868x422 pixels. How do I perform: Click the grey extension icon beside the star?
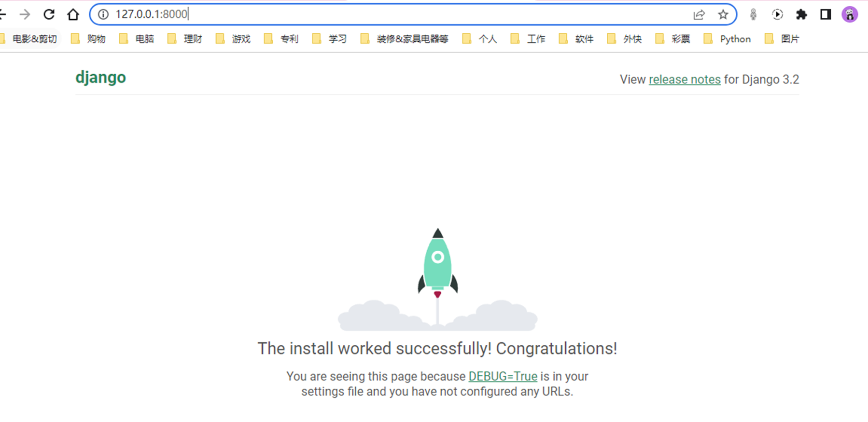point(753,14)
